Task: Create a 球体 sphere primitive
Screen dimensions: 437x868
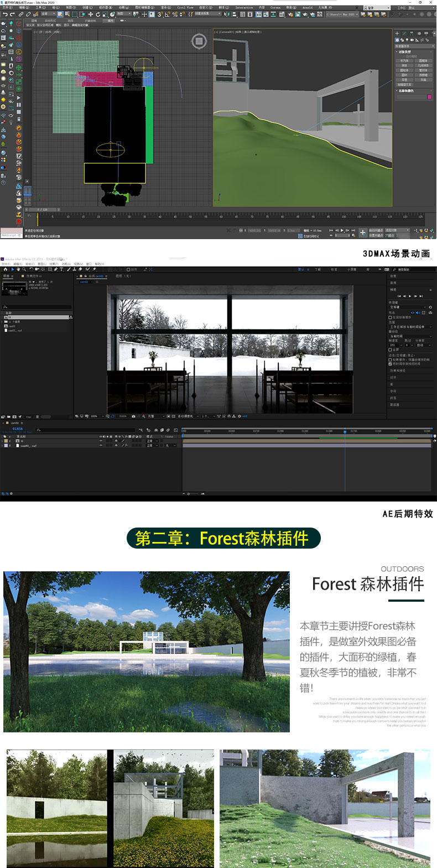Action: [404, 65]
